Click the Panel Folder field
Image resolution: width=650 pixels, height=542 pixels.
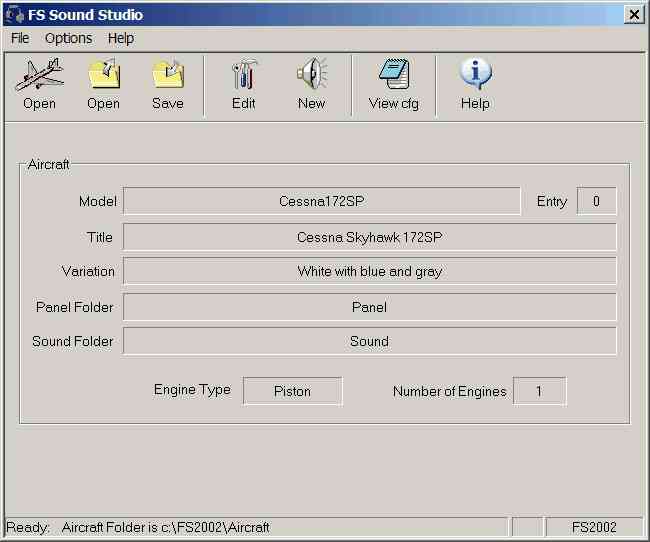[x=369, y=307]
